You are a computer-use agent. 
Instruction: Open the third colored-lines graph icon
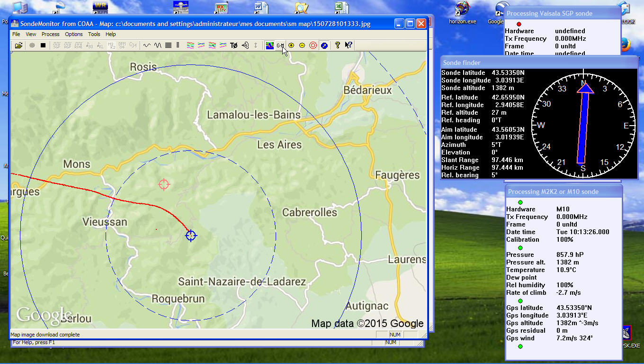pos(212,45)
